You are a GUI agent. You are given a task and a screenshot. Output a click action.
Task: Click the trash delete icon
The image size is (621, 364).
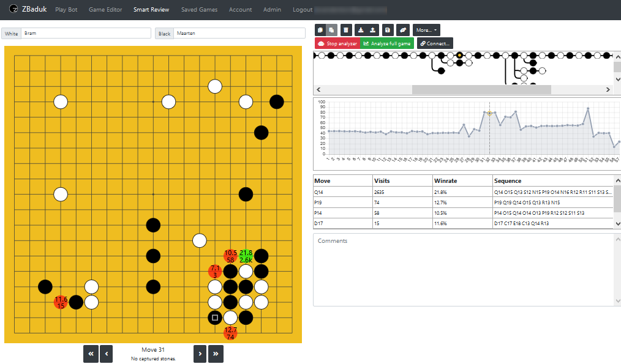click(346, 30)
